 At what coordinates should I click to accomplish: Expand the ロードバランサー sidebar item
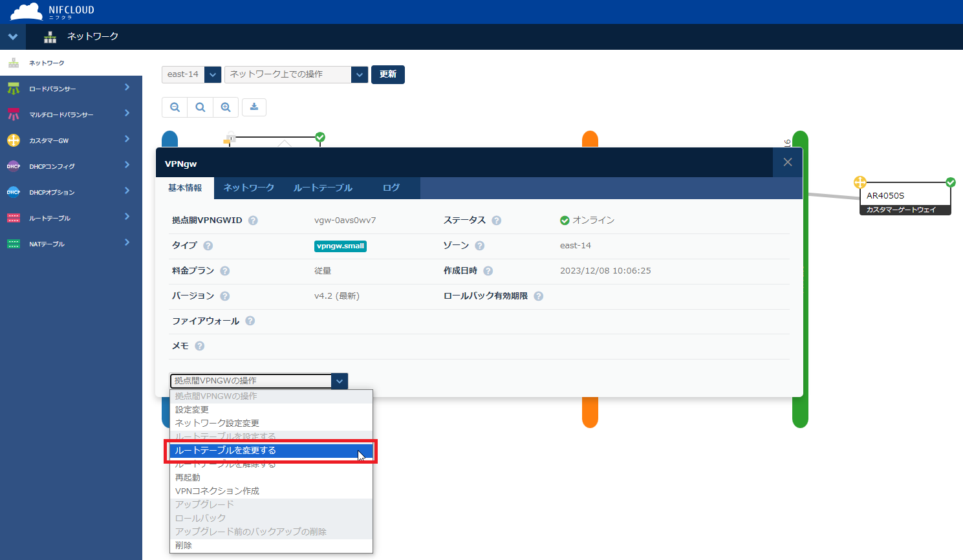click(x=71, y=89)
